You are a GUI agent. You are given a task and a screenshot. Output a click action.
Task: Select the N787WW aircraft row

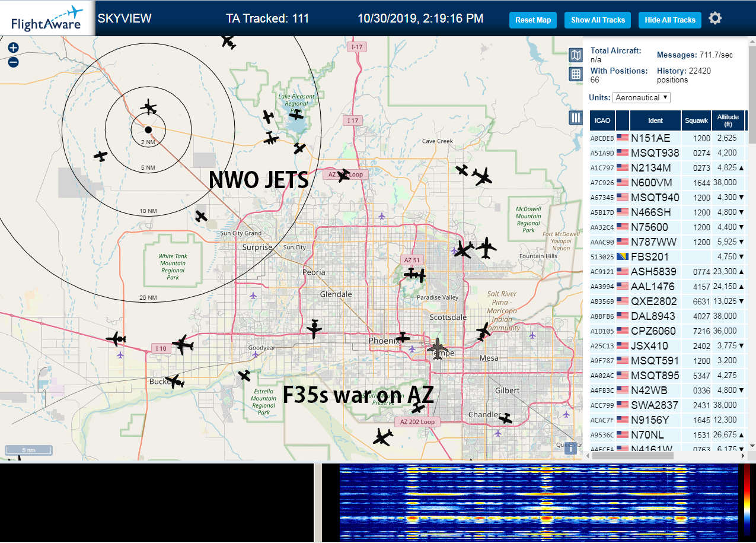[668, 242]
